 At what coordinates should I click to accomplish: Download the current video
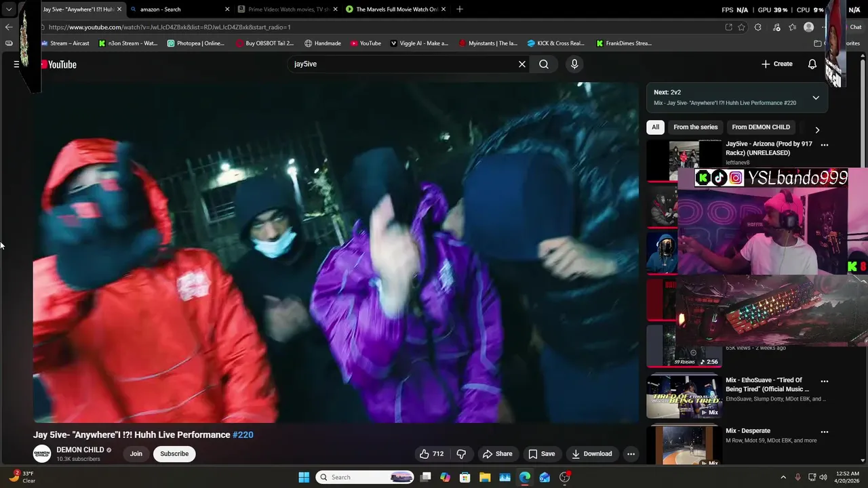591,454
